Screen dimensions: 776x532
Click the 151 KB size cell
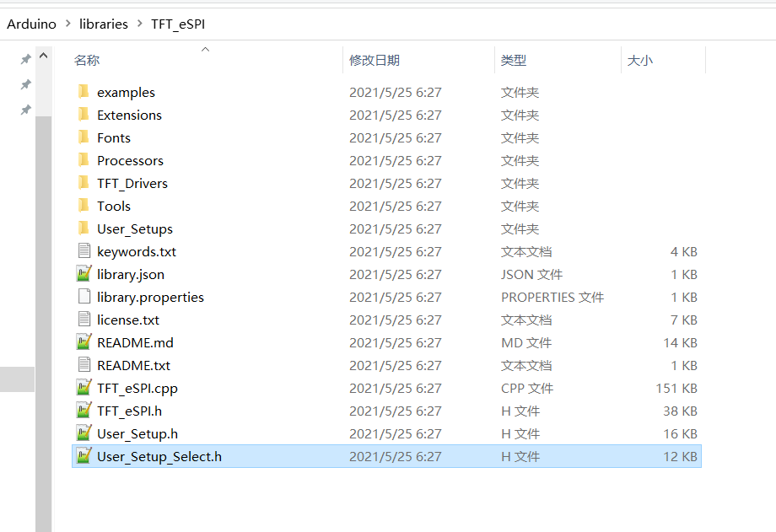coord(676,388)
